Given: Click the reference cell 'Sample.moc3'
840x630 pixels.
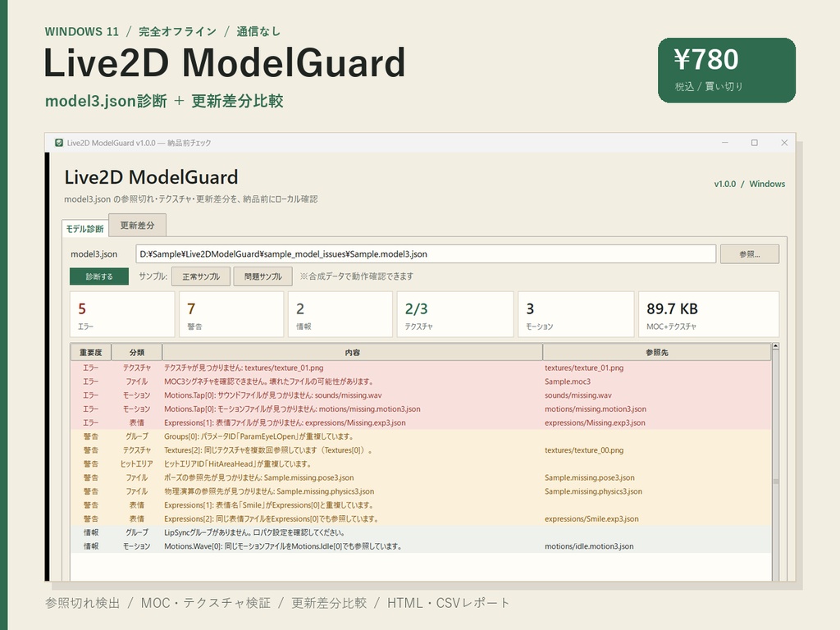Looking at the screenshot, I should coord(568,381).
